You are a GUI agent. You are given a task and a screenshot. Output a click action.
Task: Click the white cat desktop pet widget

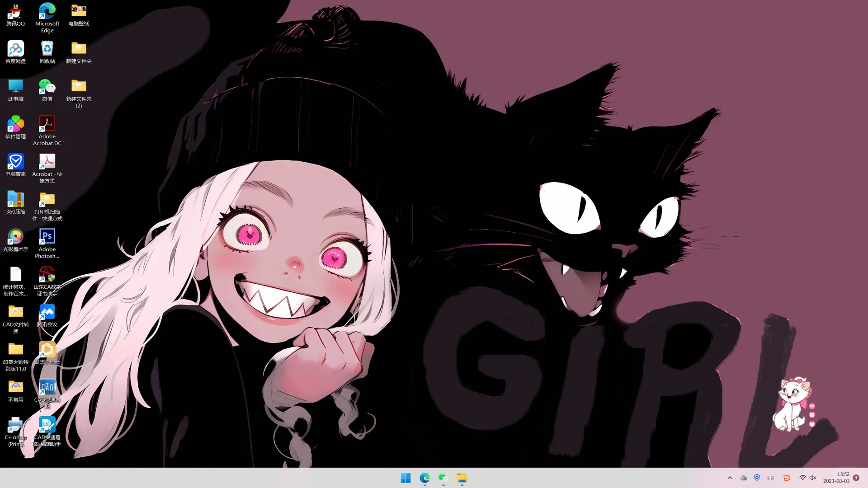coord(793,404)
